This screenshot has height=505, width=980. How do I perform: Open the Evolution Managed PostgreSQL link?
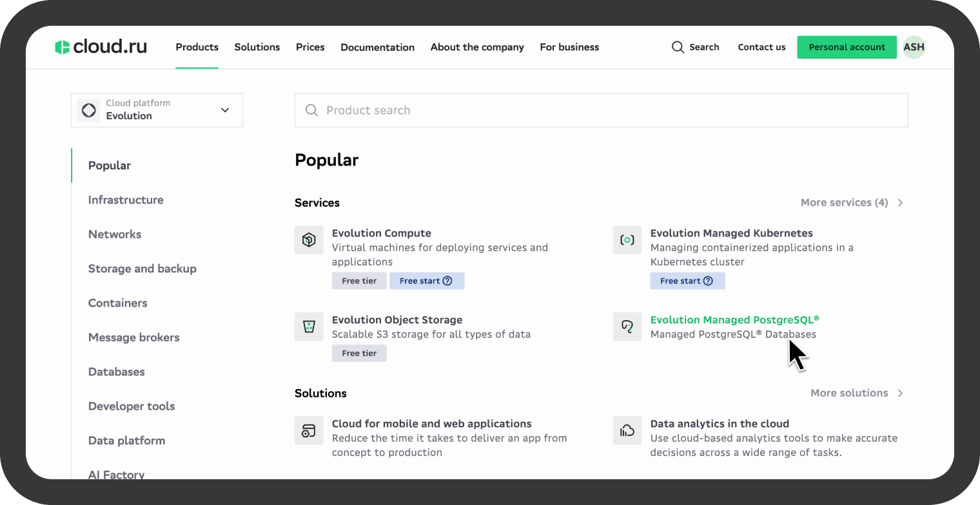734,320
